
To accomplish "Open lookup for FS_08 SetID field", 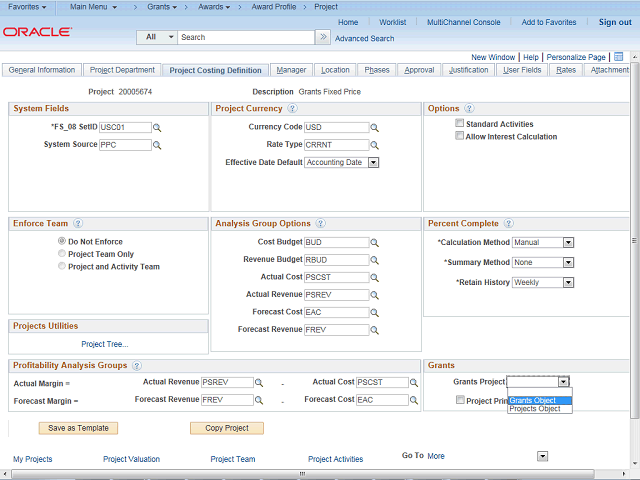I will 157,128.
